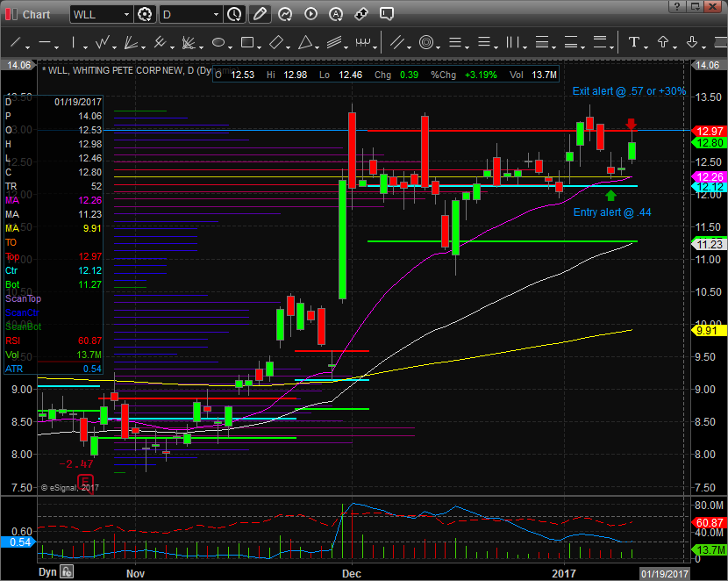Expand the trend line tool dropdown arrow
The width and height of the screenshot is (728, 581).
click(x=27, y=47)
